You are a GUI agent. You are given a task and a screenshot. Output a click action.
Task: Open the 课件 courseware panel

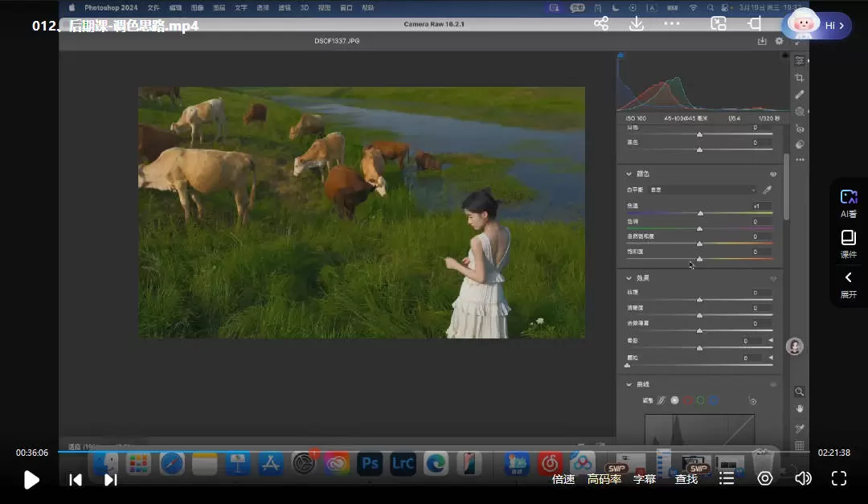pos(849,244)
